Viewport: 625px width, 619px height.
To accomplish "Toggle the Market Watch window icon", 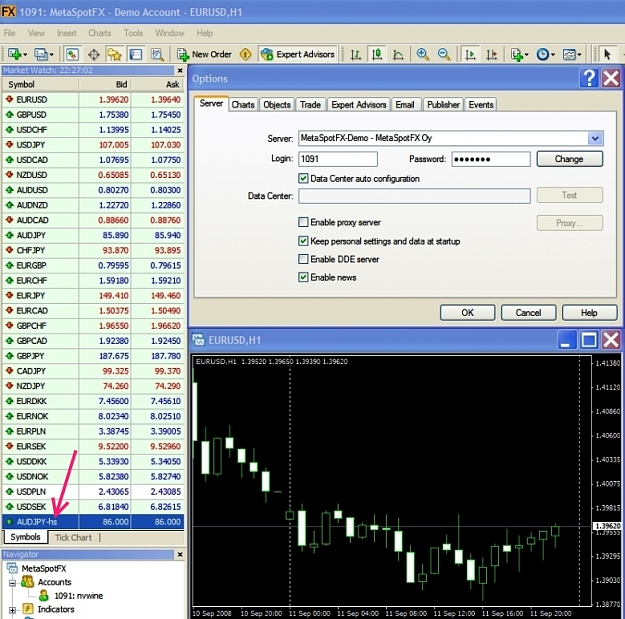I will 72,54.
